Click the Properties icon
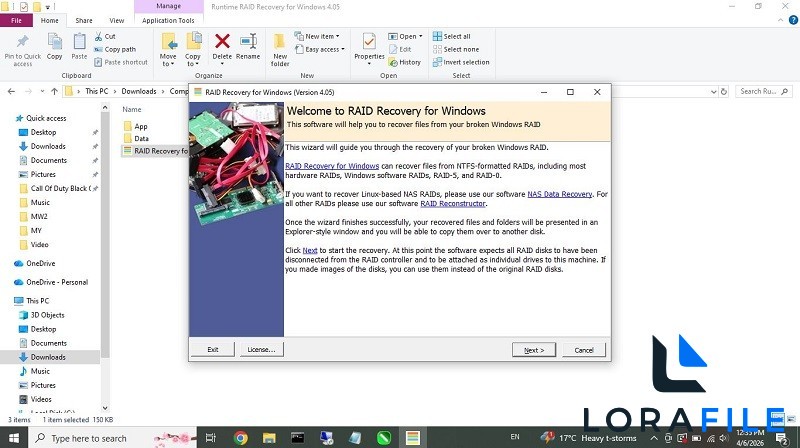This screenshot has height=448, width=800. (369, 41)
